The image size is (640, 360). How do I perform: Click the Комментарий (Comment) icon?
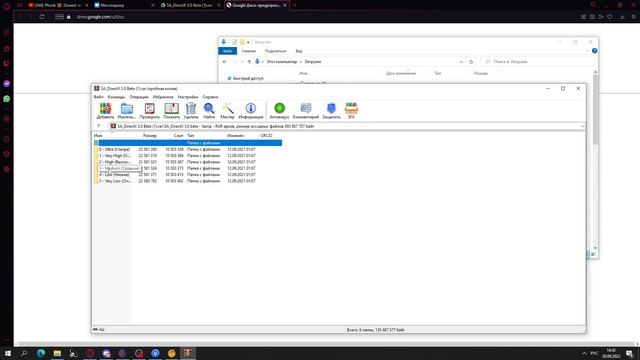(x=306, y=111)
